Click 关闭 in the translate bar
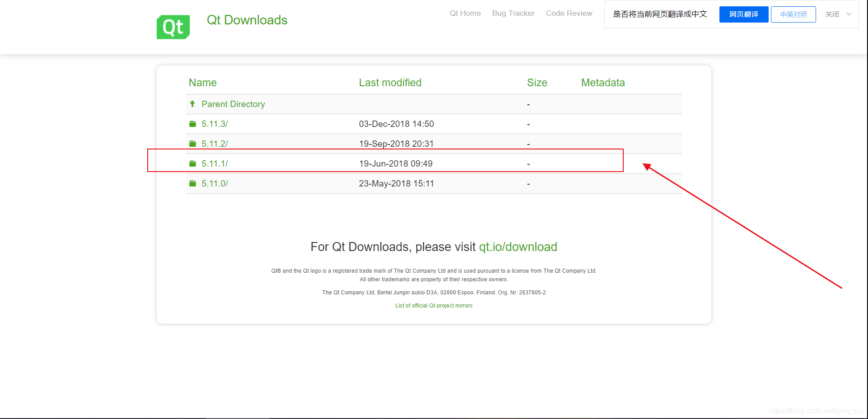This screenshot has width=868, height=419. [x=832, y=14]
